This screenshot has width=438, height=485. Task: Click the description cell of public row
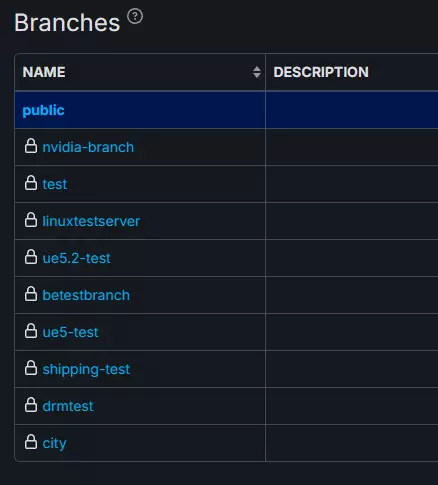pyautogui.click(x=352, y=110)
